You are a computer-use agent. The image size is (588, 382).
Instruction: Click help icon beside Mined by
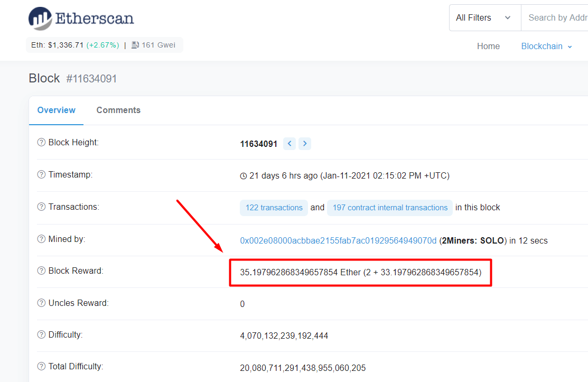pos(41,239)
